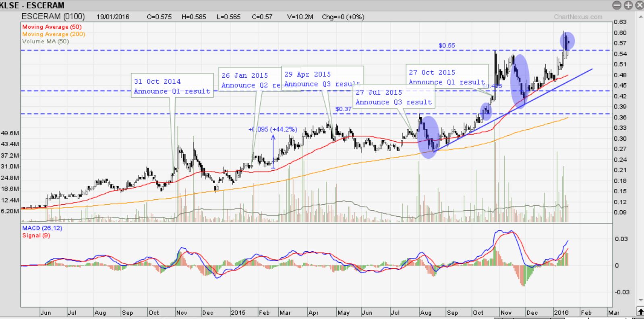Image resolution: width=644 pixels, height=319 pixels.
Task: Click the scrollbar down arrow below MACD axis
Action: 640,300
